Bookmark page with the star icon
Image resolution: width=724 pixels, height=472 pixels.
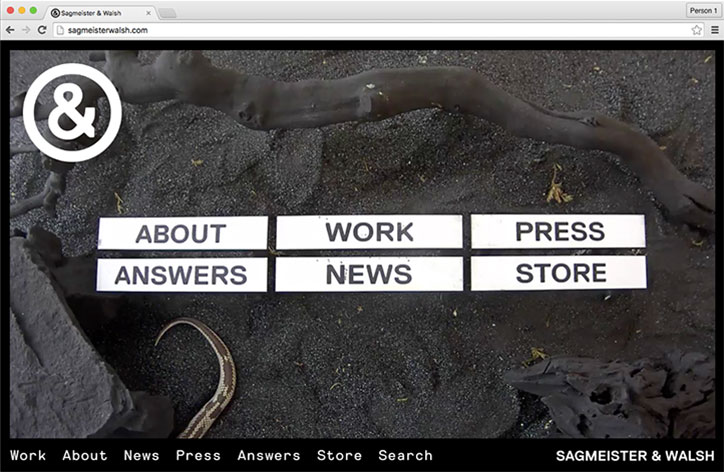pyautogui.click(x=696, y=30)
